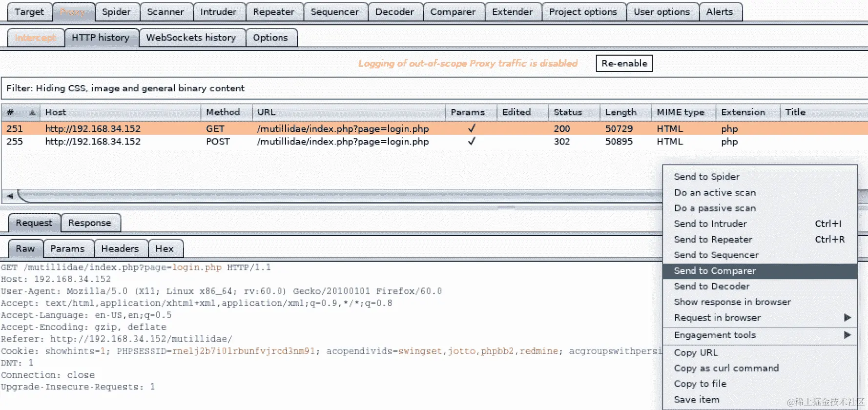Open the Sequencer tab
Viewport: 868px width, 410px height.
point(334,12)
